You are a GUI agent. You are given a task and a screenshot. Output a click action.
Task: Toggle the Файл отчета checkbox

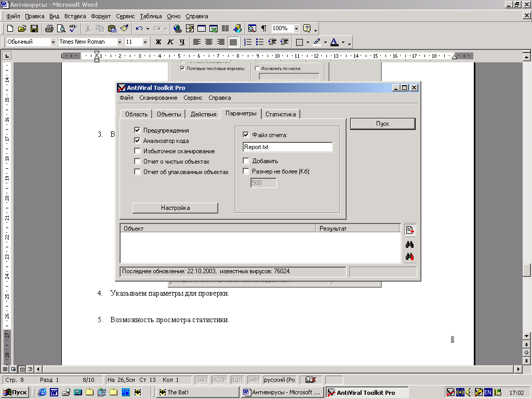(x=246, y=135)
